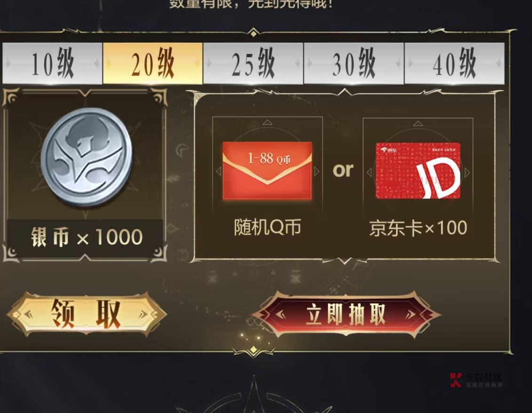This screenshot has height=413, width=532.
Task: Switch to the 25级 tab
Action: (253, 64)
